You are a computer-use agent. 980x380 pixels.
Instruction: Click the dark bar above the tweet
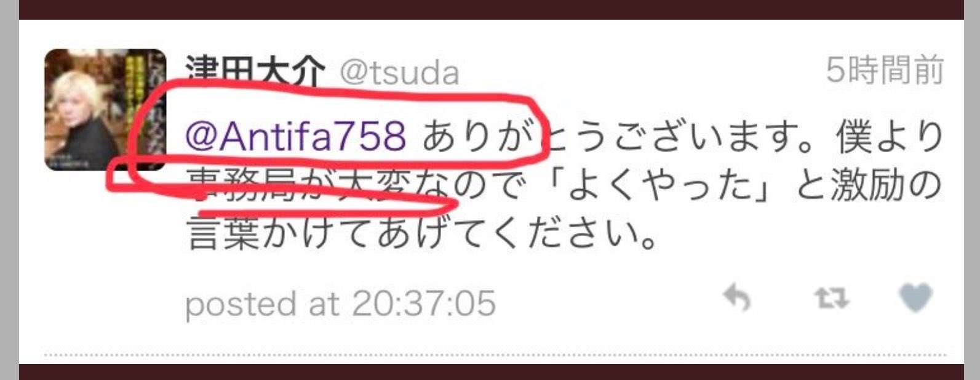coord(490,9)
